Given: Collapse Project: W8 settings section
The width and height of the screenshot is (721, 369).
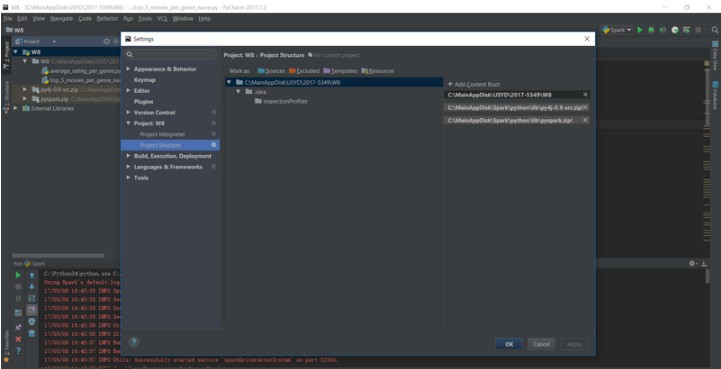Looking at the screenshot, I should pos(128,123).
